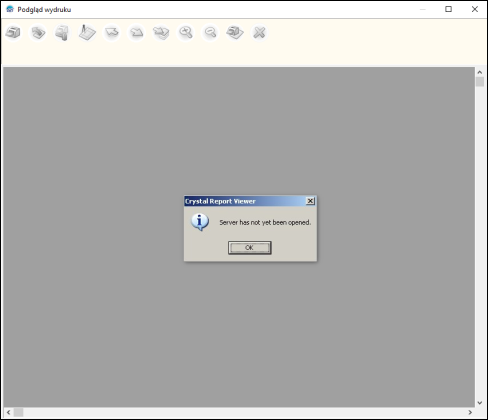Click OK in the Crystal Report Viewer dialog

point(250,248)
